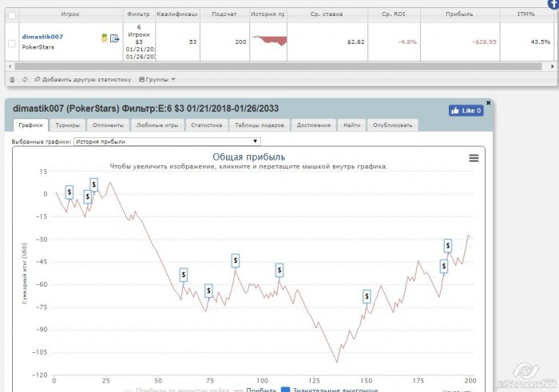This screenshot has width=559, height=392.
Task: Click the Общая прибыль chart title
Action: pyautogui.click(x=248, y=156)
